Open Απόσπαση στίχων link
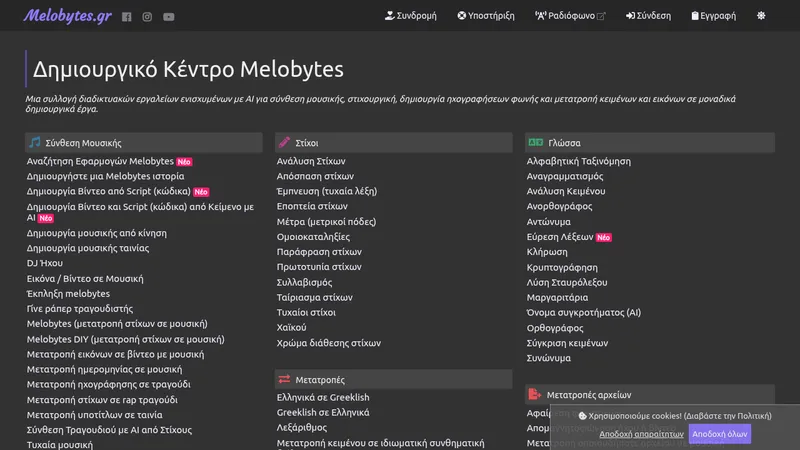This screenshot has height=450, width=800. tap(315, 176)
